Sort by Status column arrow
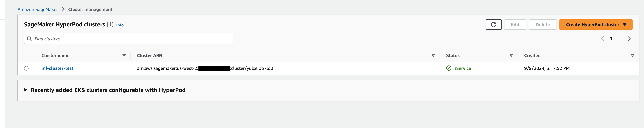644x128 pixels. (511, 56)
